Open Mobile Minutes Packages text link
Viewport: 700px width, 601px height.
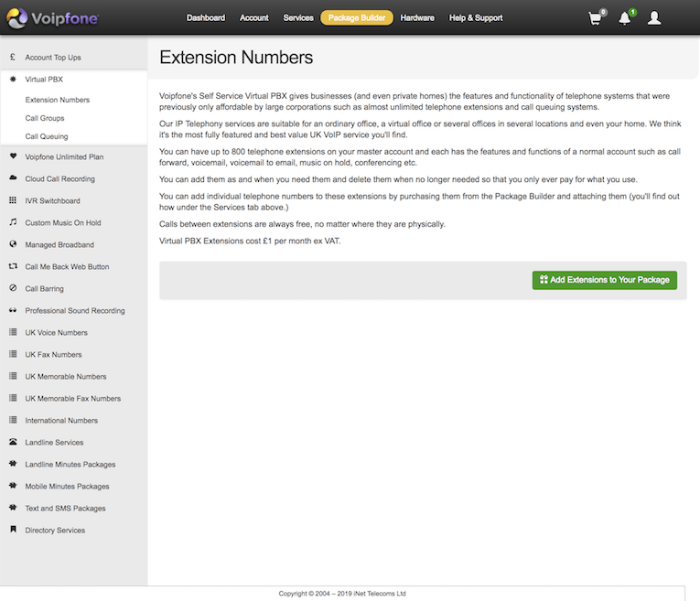coord(67,487)
